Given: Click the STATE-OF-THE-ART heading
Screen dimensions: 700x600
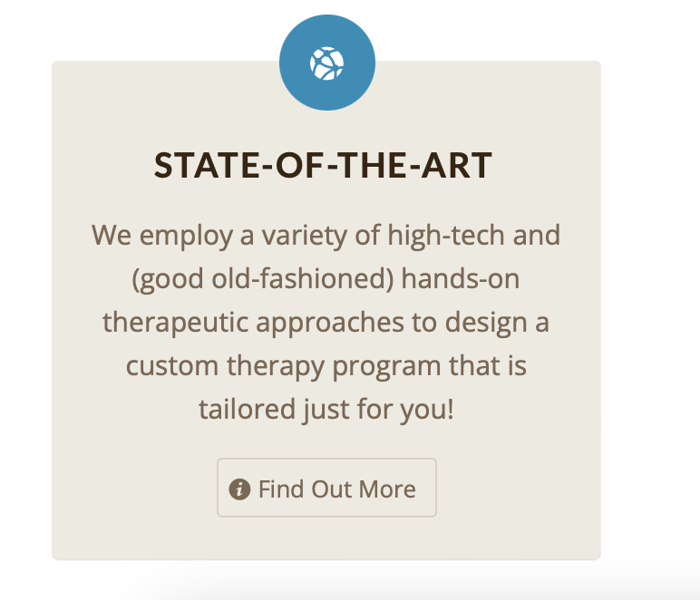Looking at the screenshot, I should pyautogui.click(x=323, y=167).
